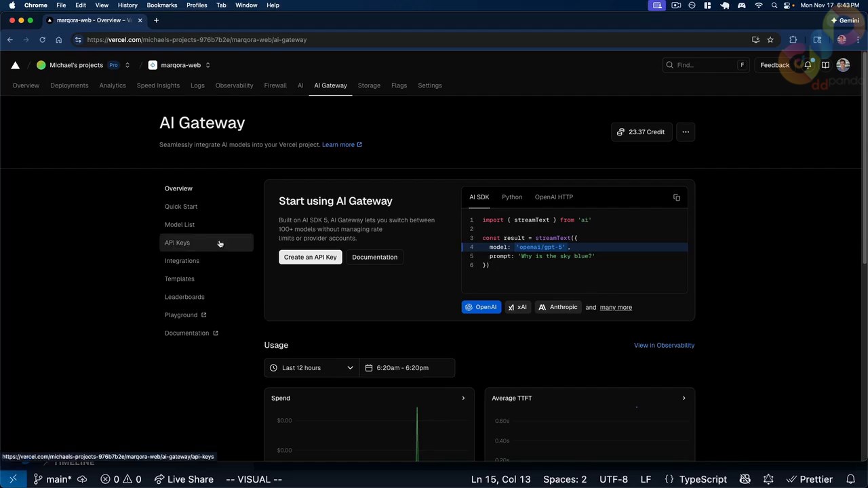This screenshot has width=868, height=488.
Task: Select the AI SDK code tab
Action: point(479,197)
